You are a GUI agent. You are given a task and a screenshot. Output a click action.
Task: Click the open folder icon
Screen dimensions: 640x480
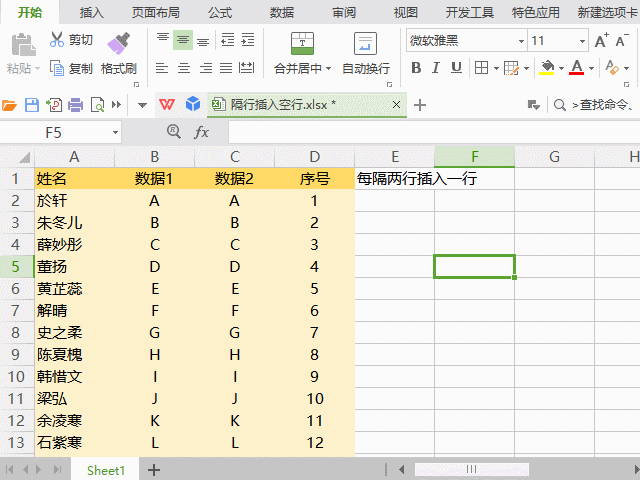coord(9,105)
